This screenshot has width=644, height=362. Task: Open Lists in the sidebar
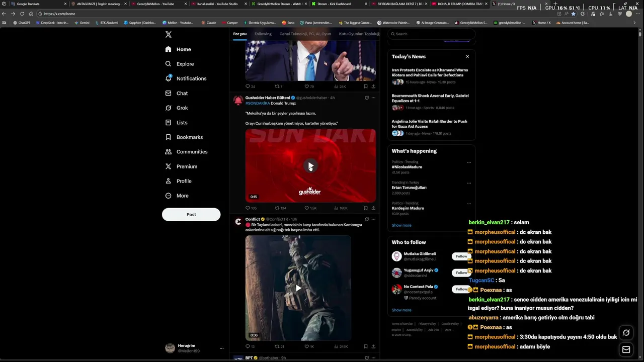point(177,122)
